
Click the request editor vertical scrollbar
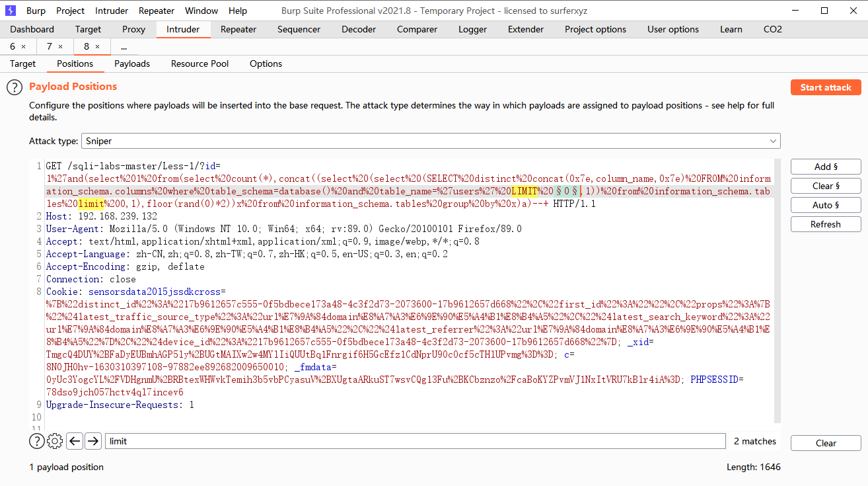(777, 291)
